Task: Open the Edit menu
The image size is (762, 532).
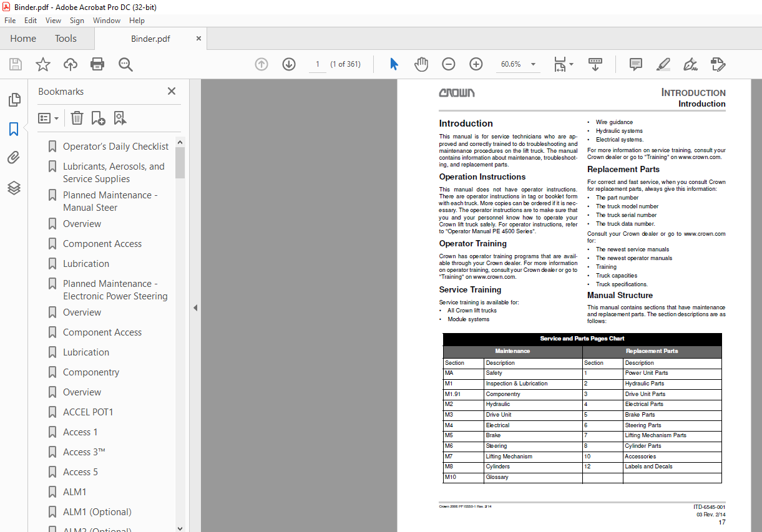Action: pyautogui.click(x=31, y=21)
